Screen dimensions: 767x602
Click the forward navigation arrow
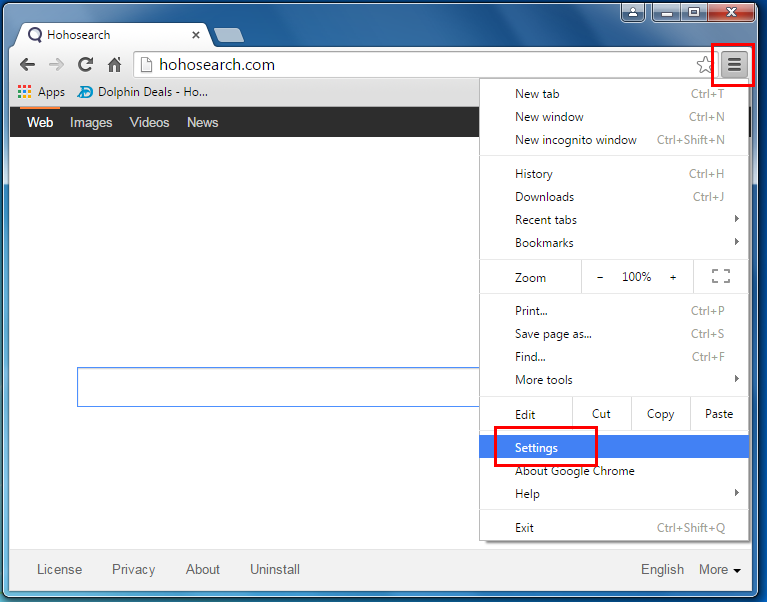click(x=57, y=64)
